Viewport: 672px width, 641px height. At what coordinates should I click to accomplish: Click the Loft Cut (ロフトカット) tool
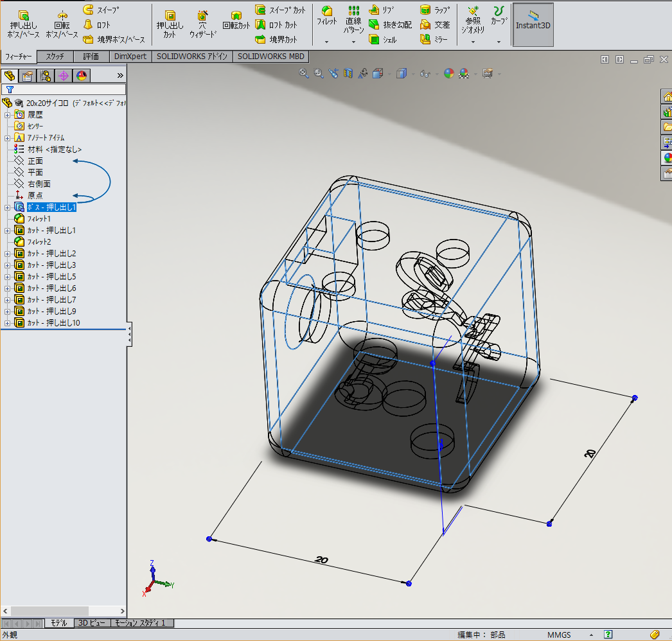pos(276,24)
